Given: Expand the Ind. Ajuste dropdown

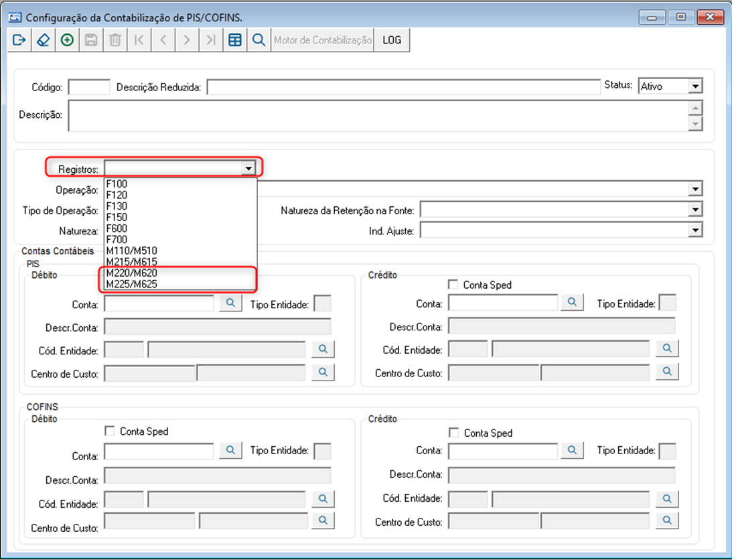Looking at the screenshot, I should tap(695, 230).
